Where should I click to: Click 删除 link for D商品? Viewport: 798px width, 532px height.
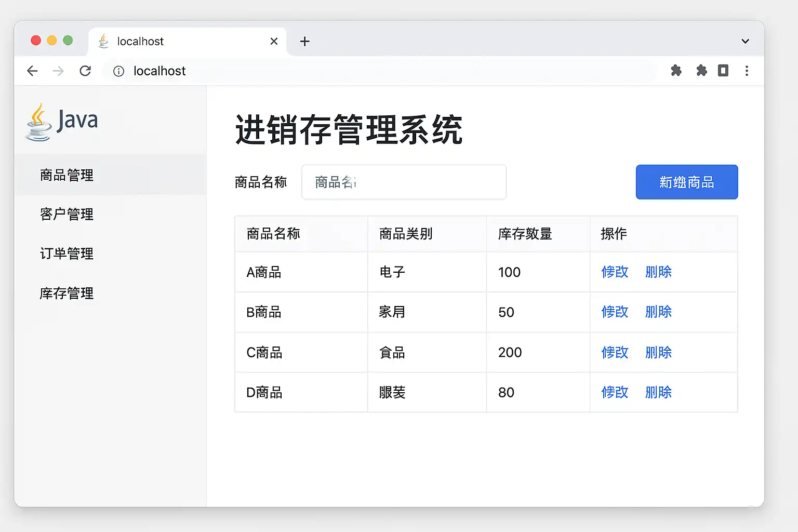(658, 392)
